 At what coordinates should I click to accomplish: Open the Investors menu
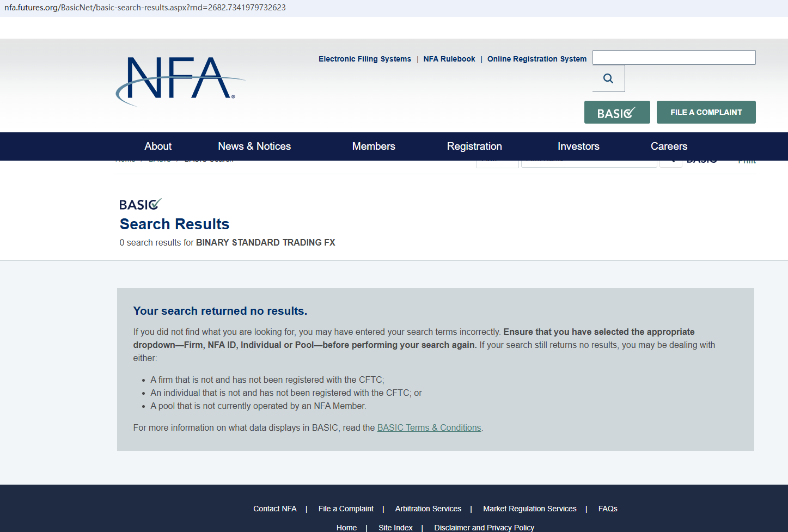click(578, 146)
